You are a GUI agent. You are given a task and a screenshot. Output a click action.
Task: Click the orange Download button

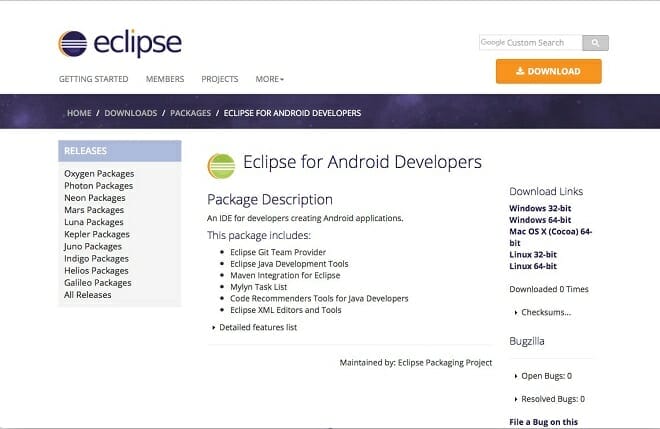(548, 71)
